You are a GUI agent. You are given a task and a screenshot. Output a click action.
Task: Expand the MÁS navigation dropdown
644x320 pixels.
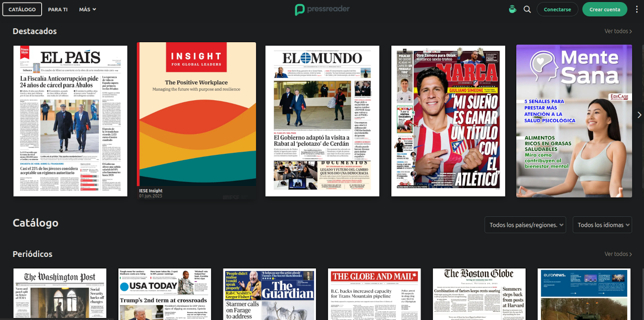click(87, 9)
